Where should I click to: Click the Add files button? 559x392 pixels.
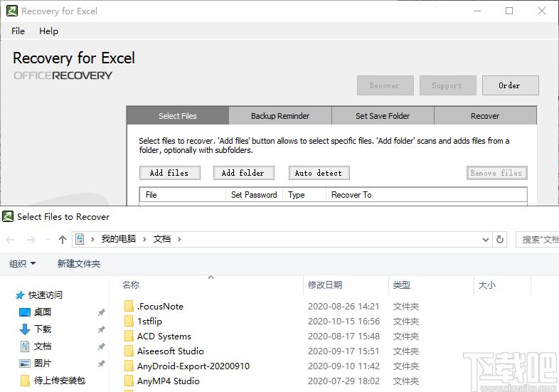170,173
